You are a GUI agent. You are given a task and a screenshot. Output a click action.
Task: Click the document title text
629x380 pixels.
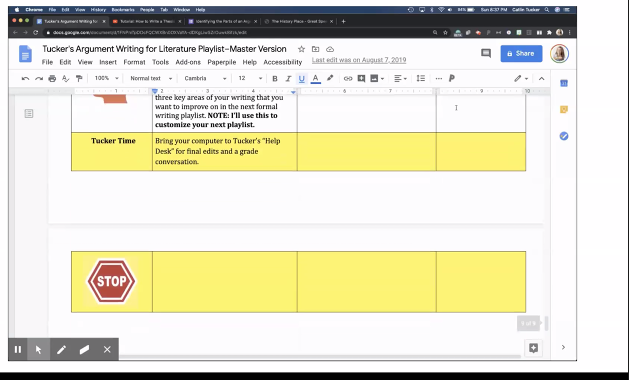[x=164, y=49]
